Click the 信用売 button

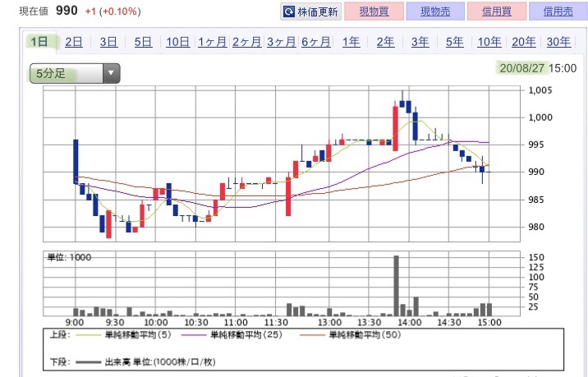(x=558, y=11)
